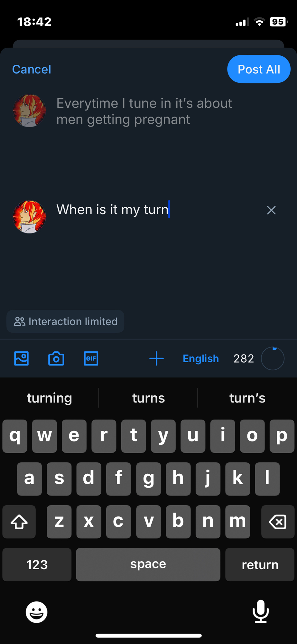This screenshot has height=644, width=297.
Task: Remove the second post with X
Action: coord(271,210)
